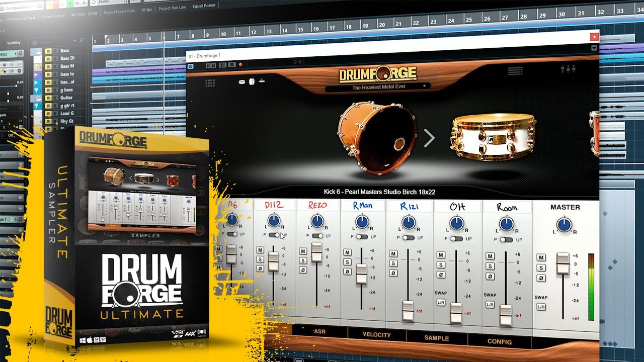This screenshot has height=362, width=644.
Task: Mute the Rezo channel
Action: [x=303, y=251]
